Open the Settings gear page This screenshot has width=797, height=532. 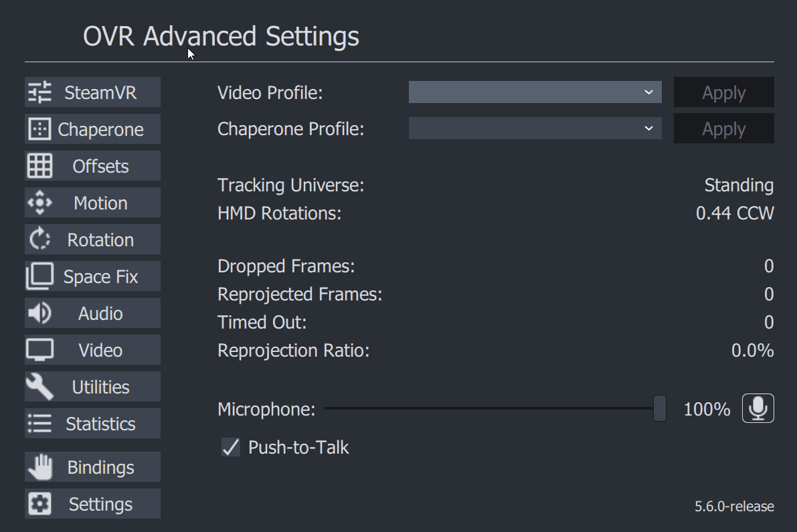(92, 504)
